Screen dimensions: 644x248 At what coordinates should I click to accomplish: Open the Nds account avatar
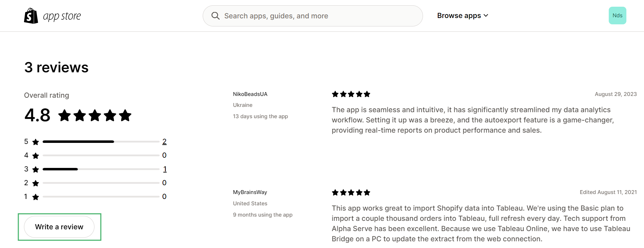(617, 16)
